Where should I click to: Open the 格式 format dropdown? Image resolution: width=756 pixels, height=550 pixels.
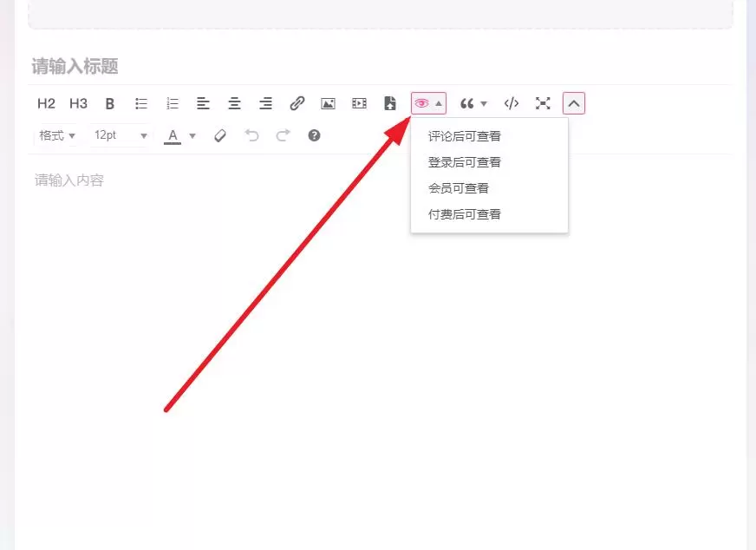(57, 135)
